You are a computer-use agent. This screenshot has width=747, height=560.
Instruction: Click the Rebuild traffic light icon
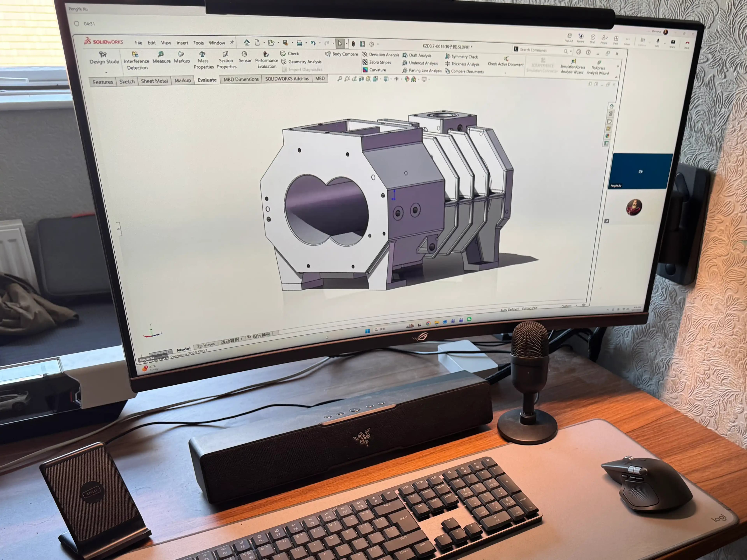pos(353,44)
